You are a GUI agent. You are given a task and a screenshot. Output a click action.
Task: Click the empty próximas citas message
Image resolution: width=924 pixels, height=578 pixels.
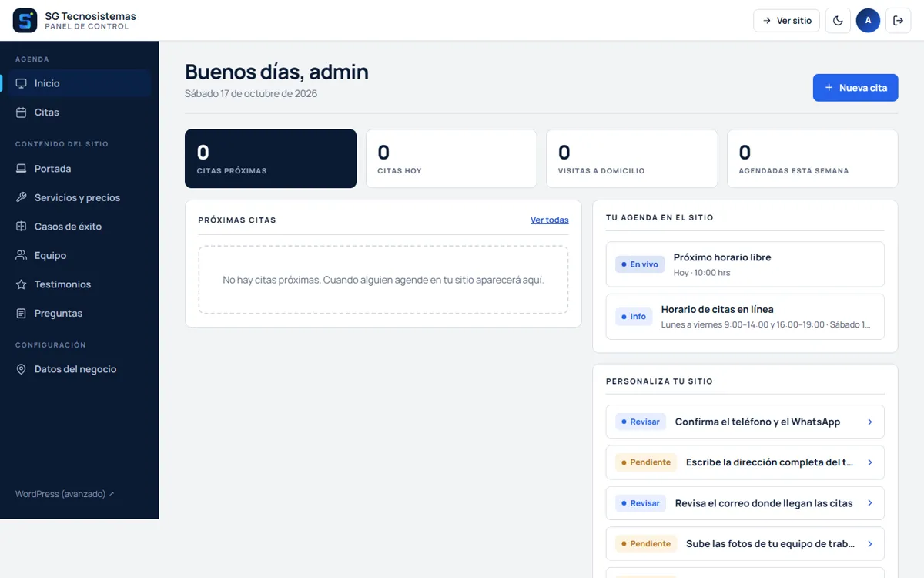(383, 280)
